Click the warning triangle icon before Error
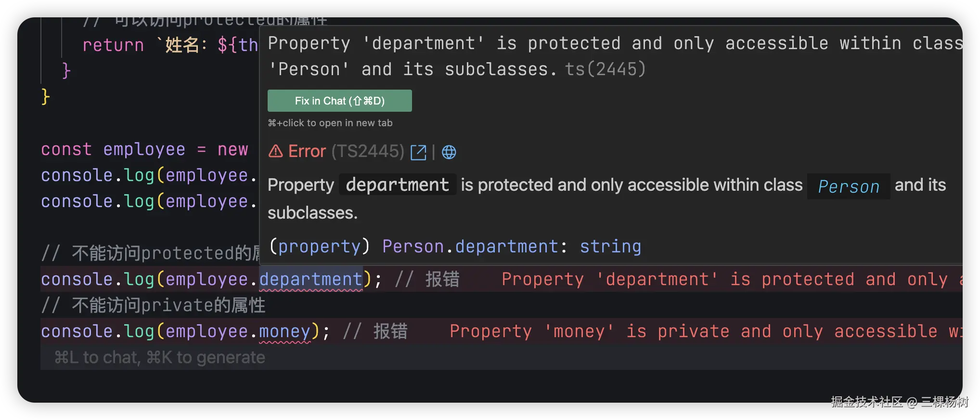The image size is (980, 420). 275,151
